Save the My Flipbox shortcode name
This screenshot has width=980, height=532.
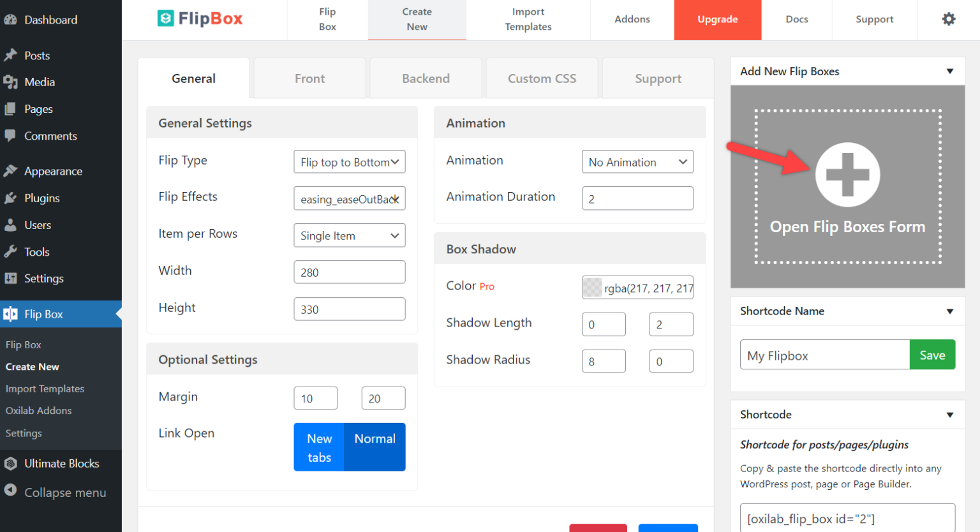(932, 355)
